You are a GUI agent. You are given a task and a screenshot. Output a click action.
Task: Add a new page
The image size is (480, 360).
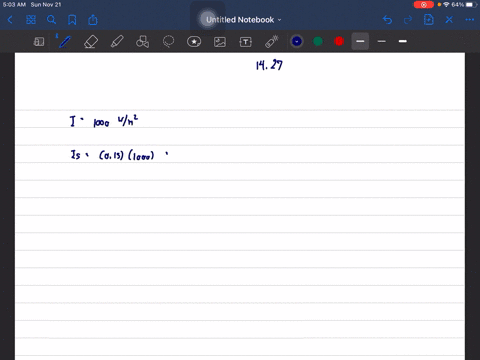point(428,20)
